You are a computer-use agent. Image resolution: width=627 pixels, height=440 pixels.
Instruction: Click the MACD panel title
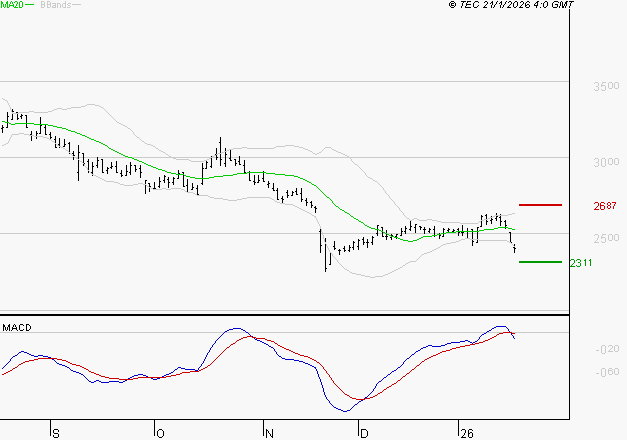point(17,327)
